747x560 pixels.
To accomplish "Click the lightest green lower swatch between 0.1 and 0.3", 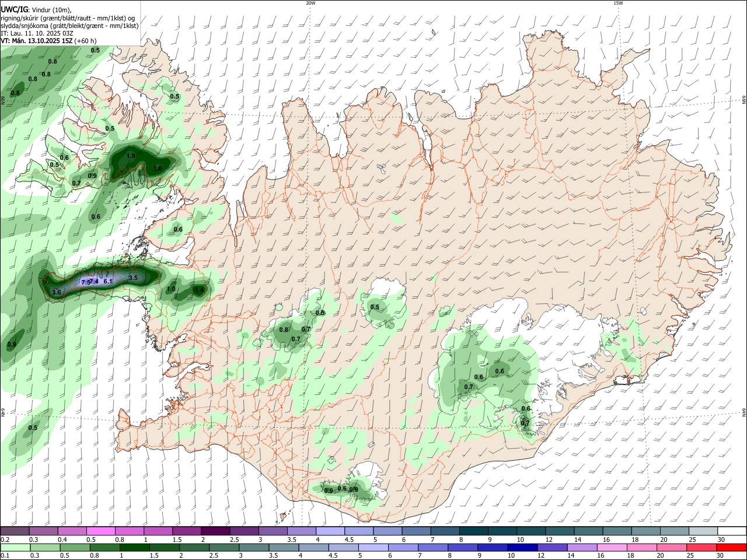I will [x=16, y=547].
